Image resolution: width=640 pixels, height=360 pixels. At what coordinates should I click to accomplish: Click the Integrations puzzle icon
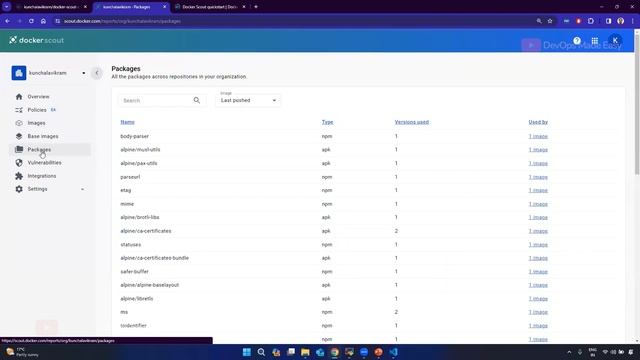[19, 176]
